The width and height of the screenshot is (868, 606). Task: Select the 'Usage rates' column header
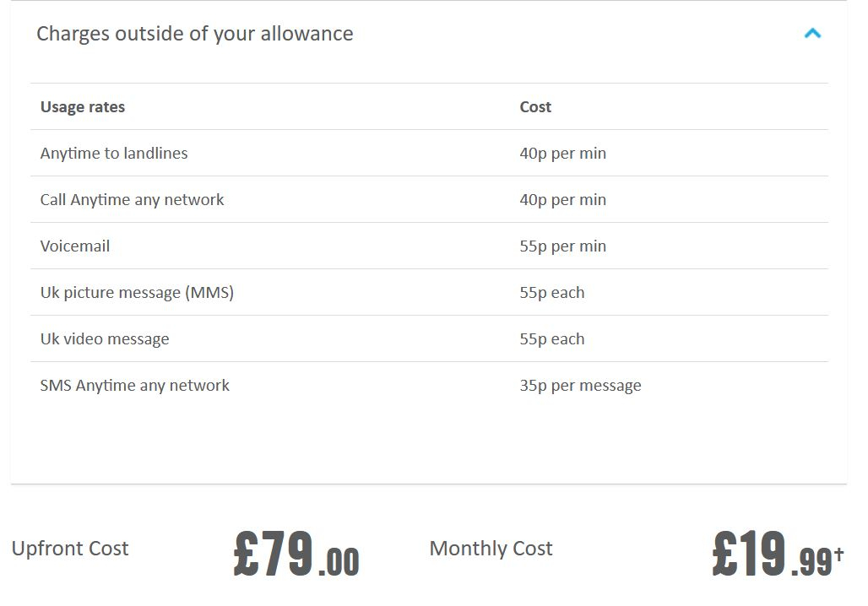[x=83, y=107]
